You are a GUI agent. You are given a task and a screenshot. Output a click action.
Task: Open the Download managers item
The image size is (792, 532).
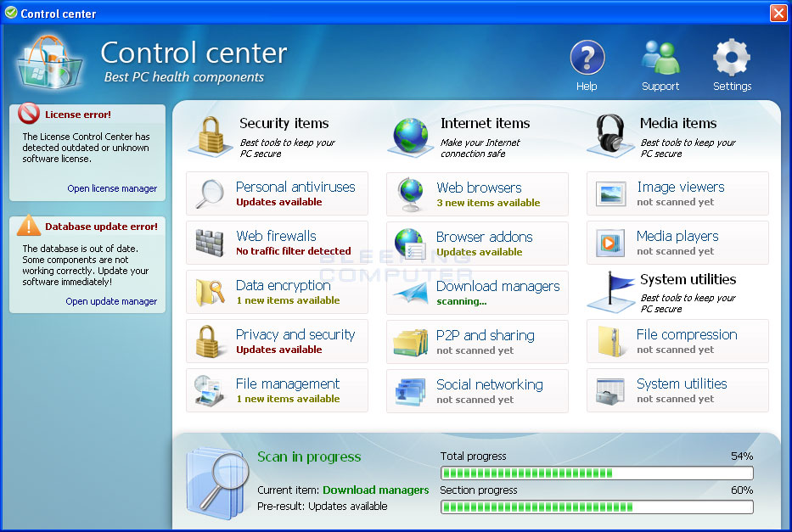pyautogui.click(x=477, y=293)
